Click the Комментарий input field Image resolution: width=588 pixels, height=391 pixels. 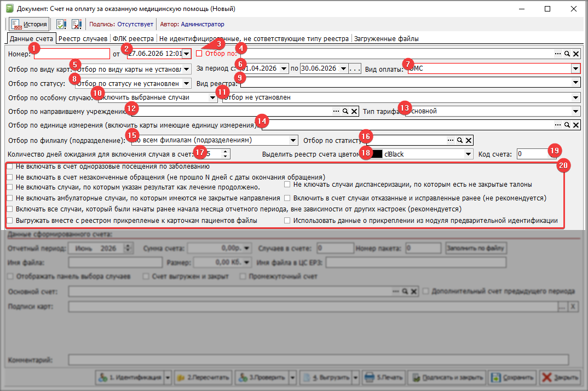[x=319, y=360]
